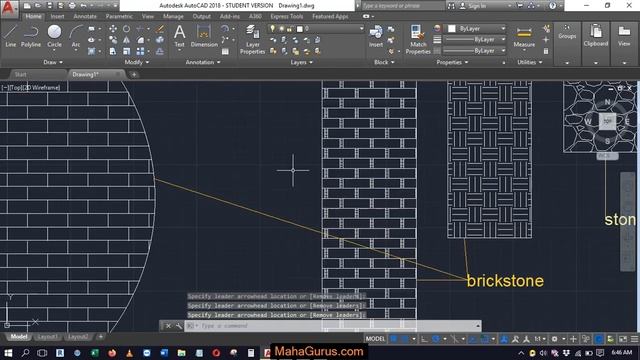Open Layer Properties manager
Image resolution: width=640 pixels, height=360 pixels.
252,39
